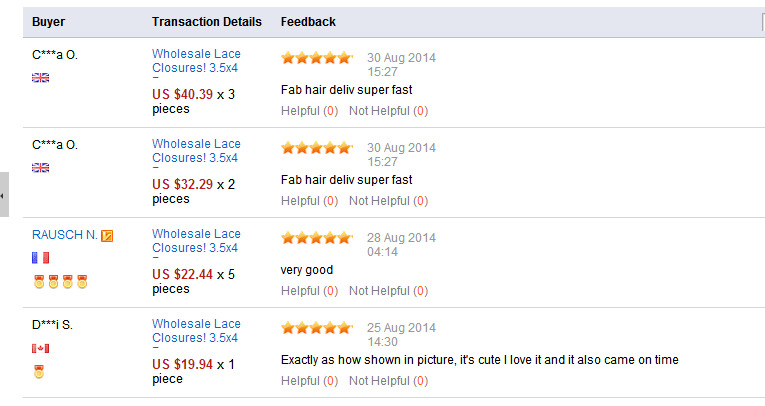Mark D***i S. review as Helpful
The width and height of the screenshot is (765, 406).
[301, 381]
